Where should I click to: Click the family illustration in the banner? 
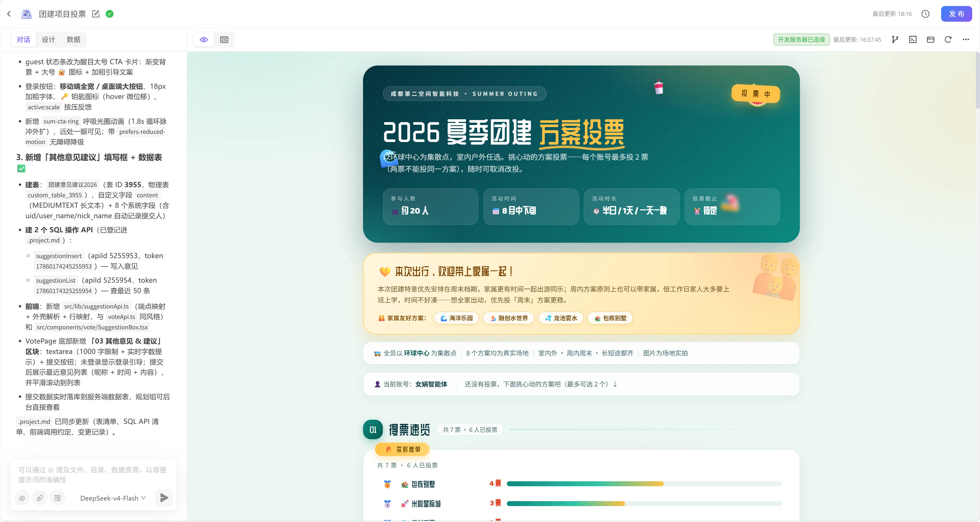pyautogui.click(x=775, y=277)
